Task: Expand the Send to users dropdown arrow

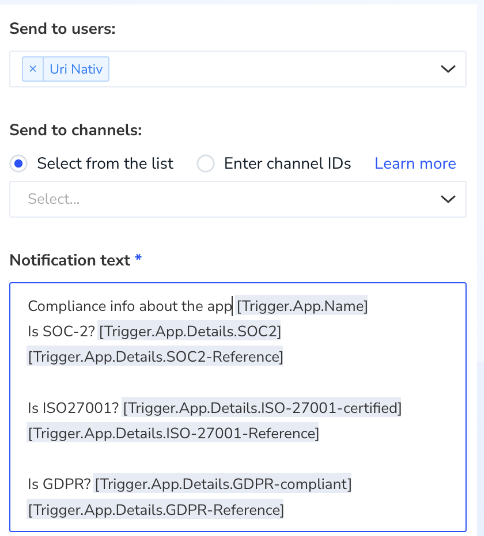Action: (x=448, y=69)
